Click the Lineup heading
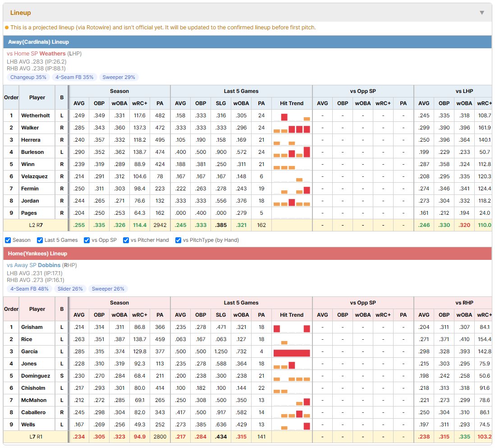 (x=21, y=13)
